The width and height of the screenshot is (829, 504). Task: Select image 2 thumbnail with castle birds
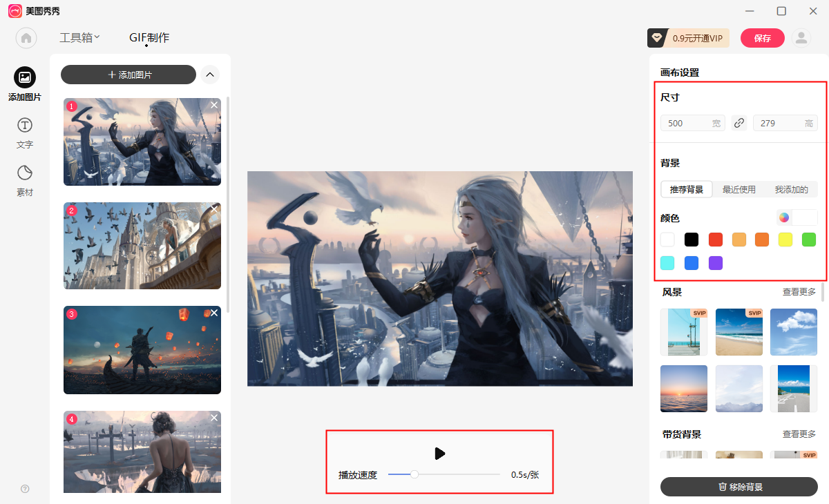(x=142, y=246)
